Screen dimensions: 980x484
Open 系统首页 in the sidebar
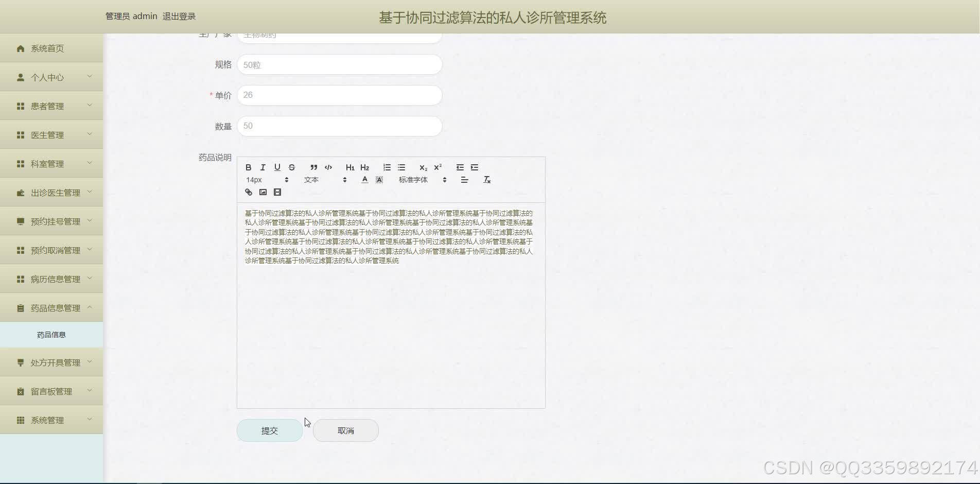pos(51,48)
